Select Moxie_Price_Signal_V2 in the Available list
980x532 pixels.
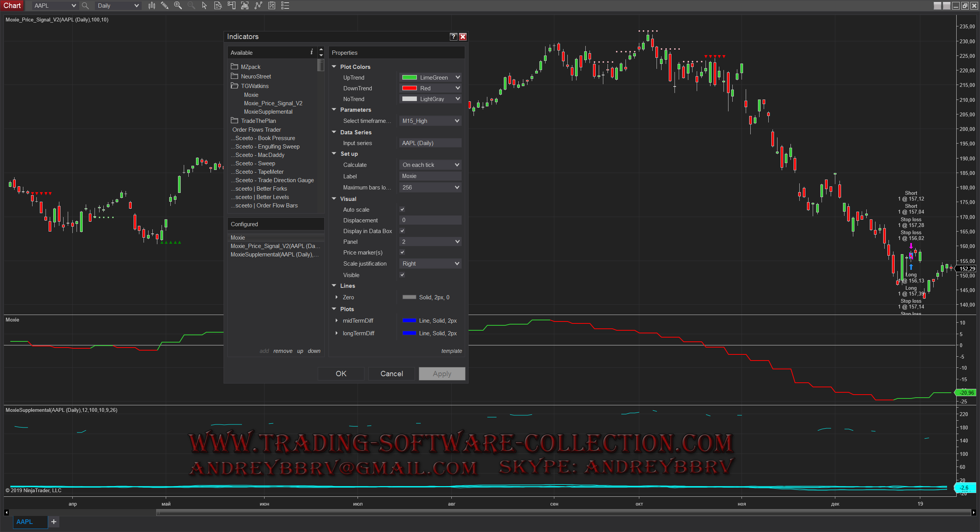[x=273, y=103]
